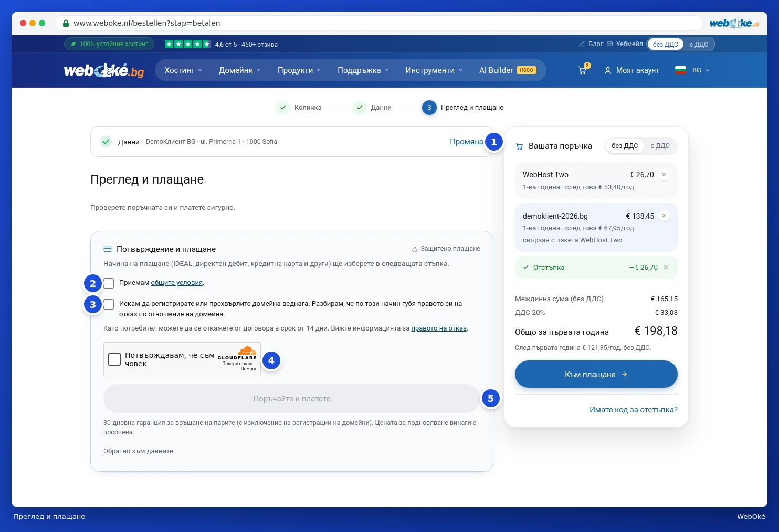This screenshot has width=779, height=532.
Task: Click the Обратно към данните link
Action: click(x=138, y=451)
